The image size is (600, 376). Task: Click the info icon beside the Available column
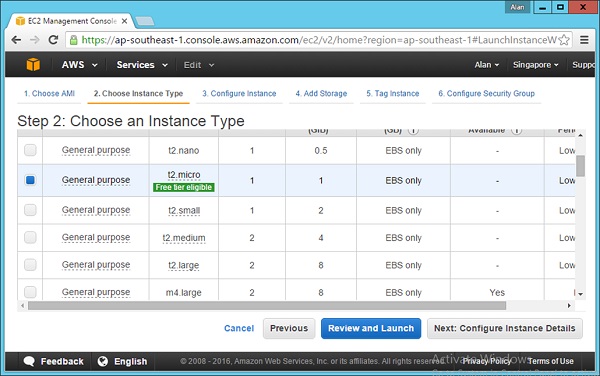pyautogui.click(x=517, y=131)
